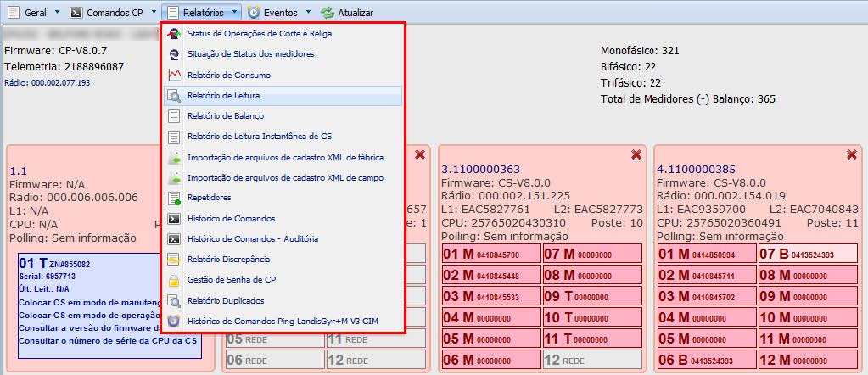Open the Comandos CP dropdown arrow

pos(154,13)
